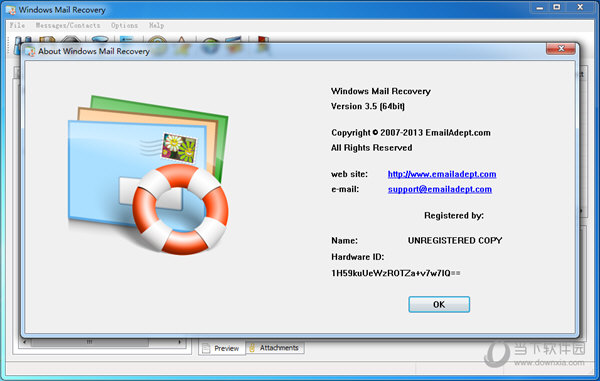Open the support@emailadept.com email link

(440, 189)
